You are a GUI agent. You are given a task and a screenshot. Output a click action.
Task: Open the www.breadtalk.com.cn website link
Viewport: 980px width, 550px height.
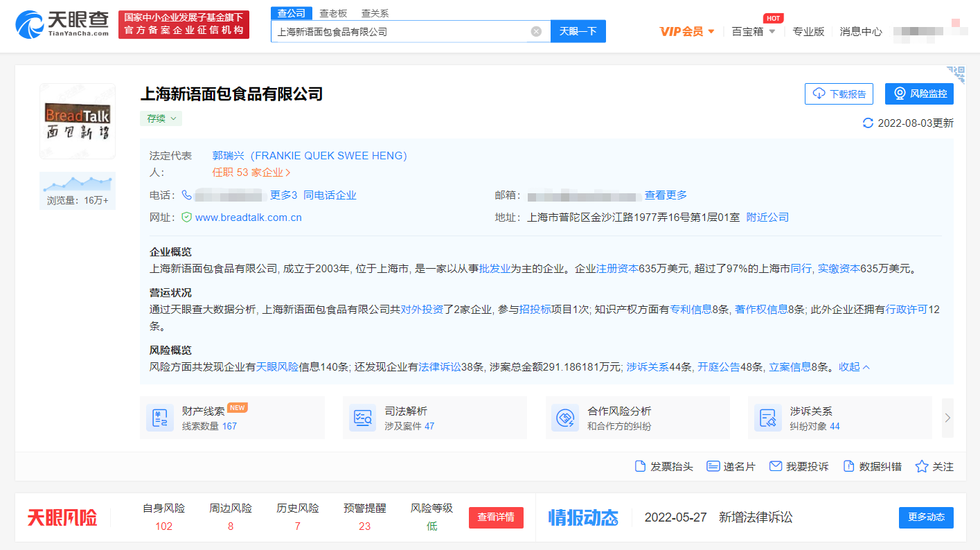click(248, 217)
